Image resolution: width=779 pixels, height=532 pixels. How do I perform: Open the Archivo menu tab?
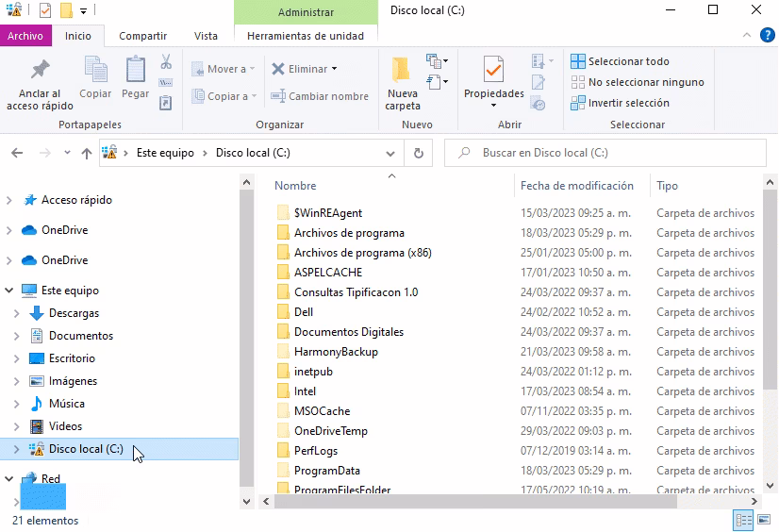(25, 36)
